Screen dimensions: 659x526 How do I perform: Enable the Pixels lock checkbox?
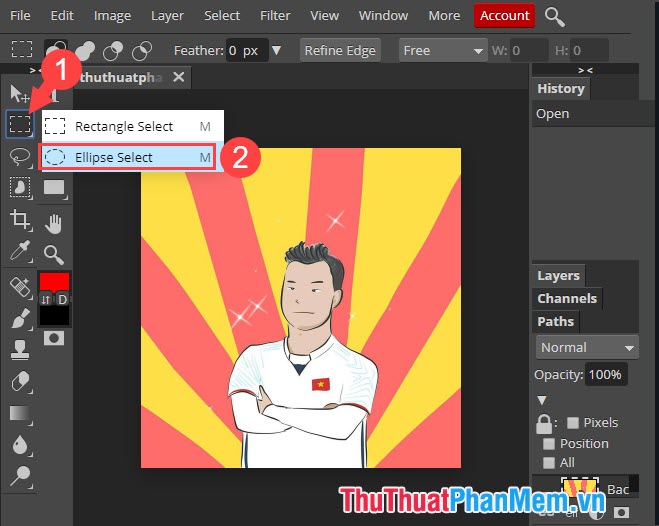(x=573, y=423)
